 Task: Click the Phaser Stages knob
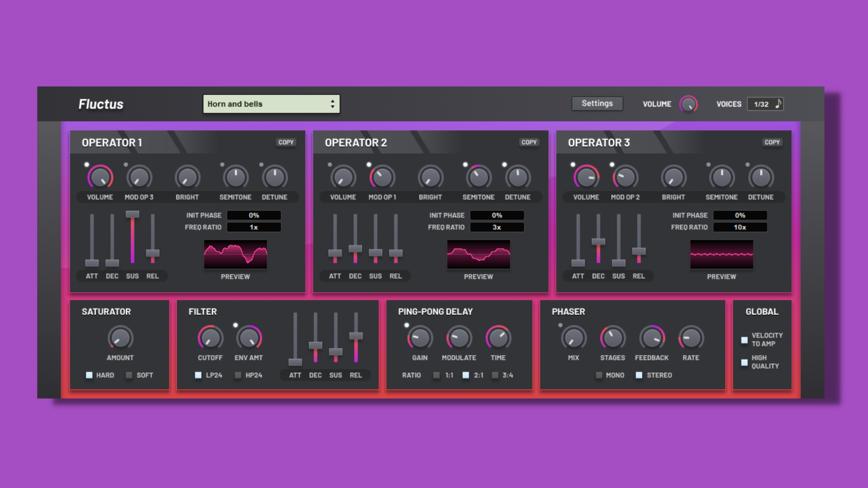pos(612,338)
